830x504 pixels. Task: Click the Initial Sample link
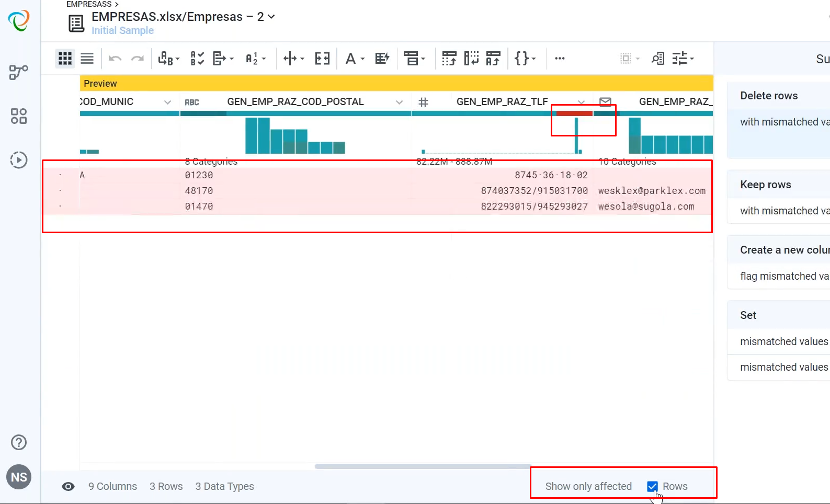(x=122, y=30)
